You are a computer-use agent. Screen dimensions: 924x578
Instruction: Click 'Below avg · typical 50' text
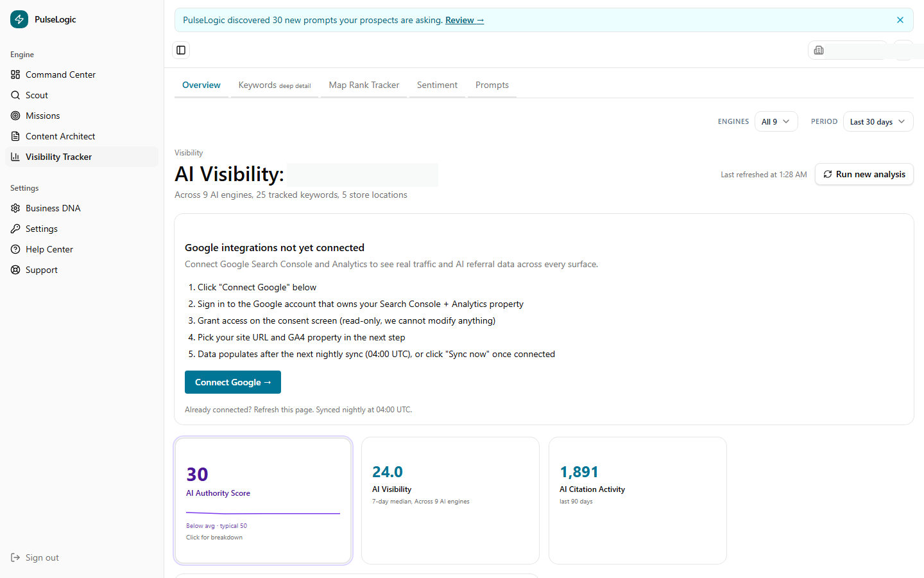click(x=216, y=526)
